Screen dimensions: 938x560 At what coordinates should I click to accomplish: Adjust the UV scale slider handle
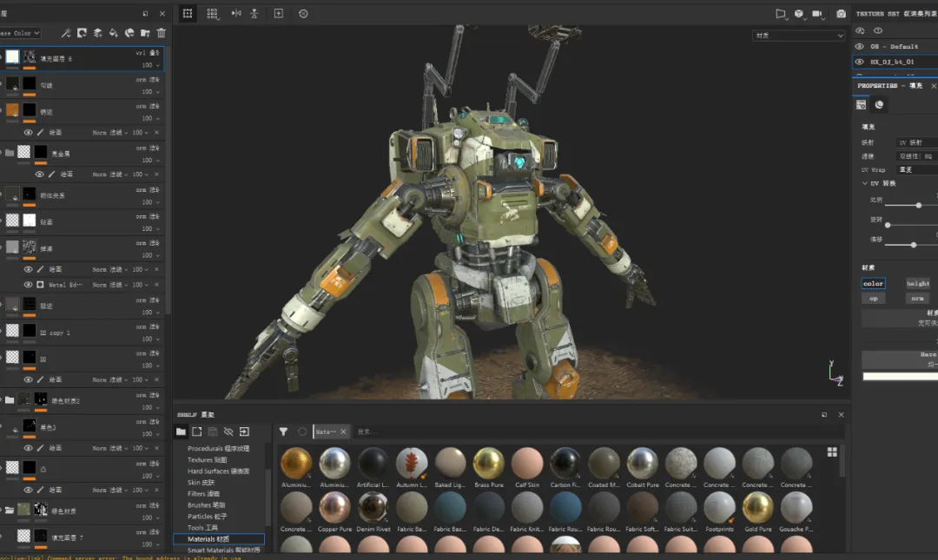pos(919,205)
